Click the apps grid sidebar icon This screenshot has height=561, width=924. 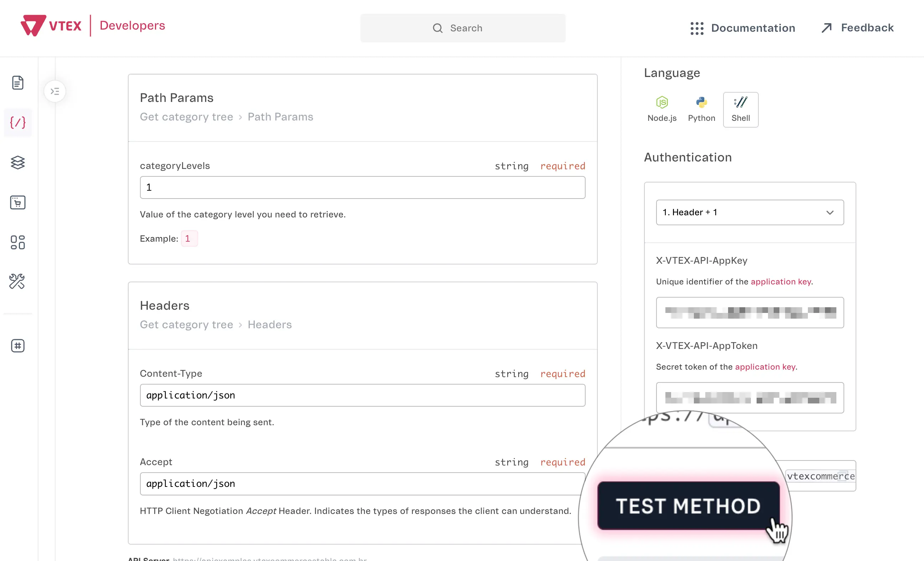(17, 242)
